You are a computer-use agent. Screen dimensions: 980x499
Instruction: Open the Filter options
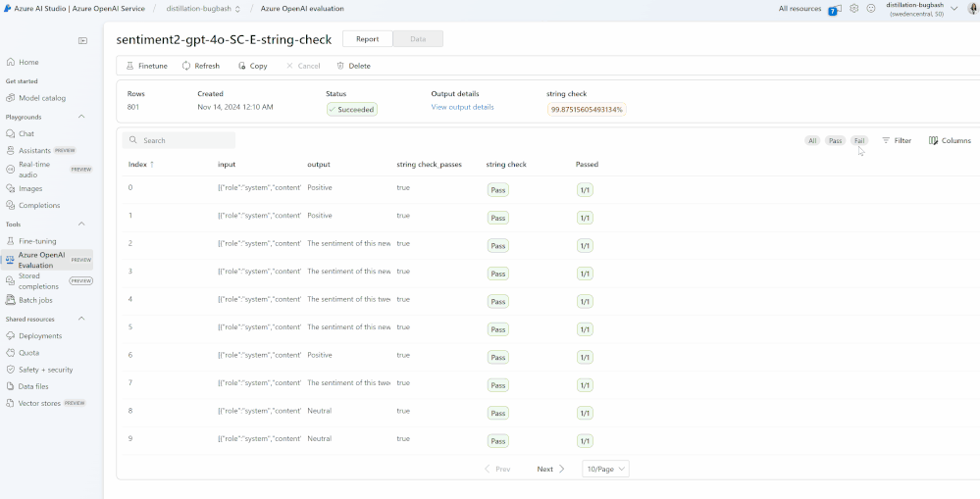[897, 140]
